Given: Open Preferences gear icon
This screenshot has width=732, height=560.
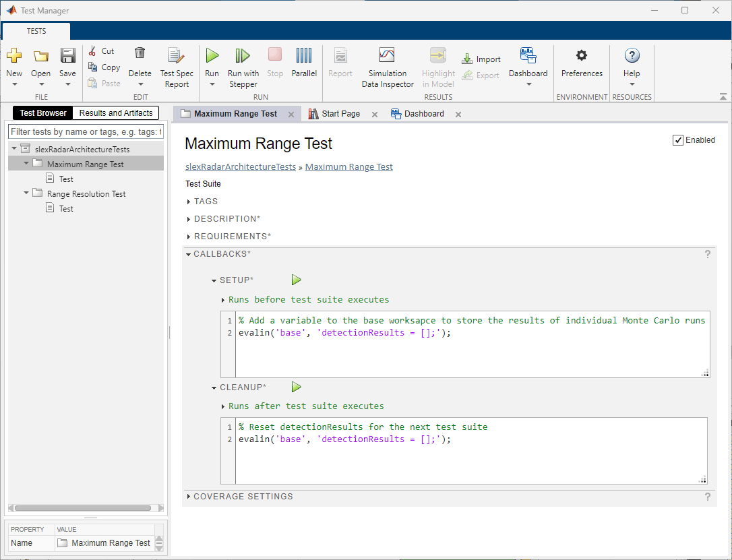Looking at the screenshot, I should pos(581,56).
